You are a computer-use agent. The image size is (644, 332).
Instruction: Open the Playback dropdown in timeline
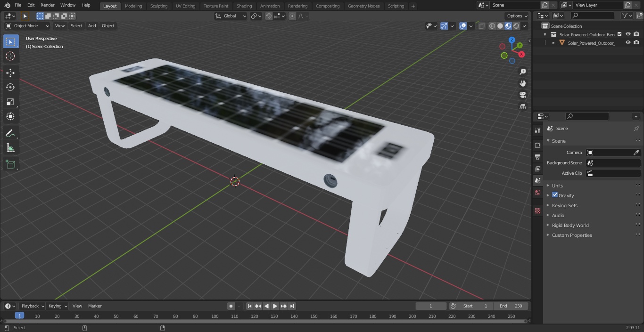tap(32, 306)
